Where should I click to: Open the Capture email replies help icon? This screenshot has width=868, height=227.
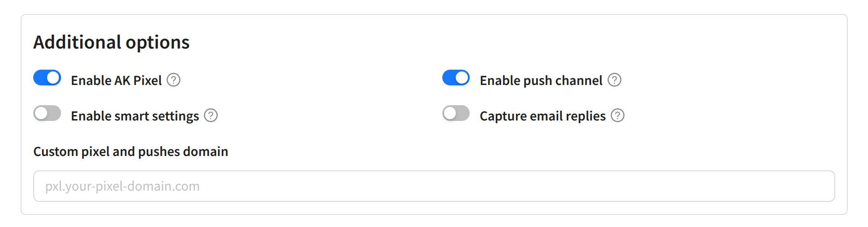tap(617, 116)
